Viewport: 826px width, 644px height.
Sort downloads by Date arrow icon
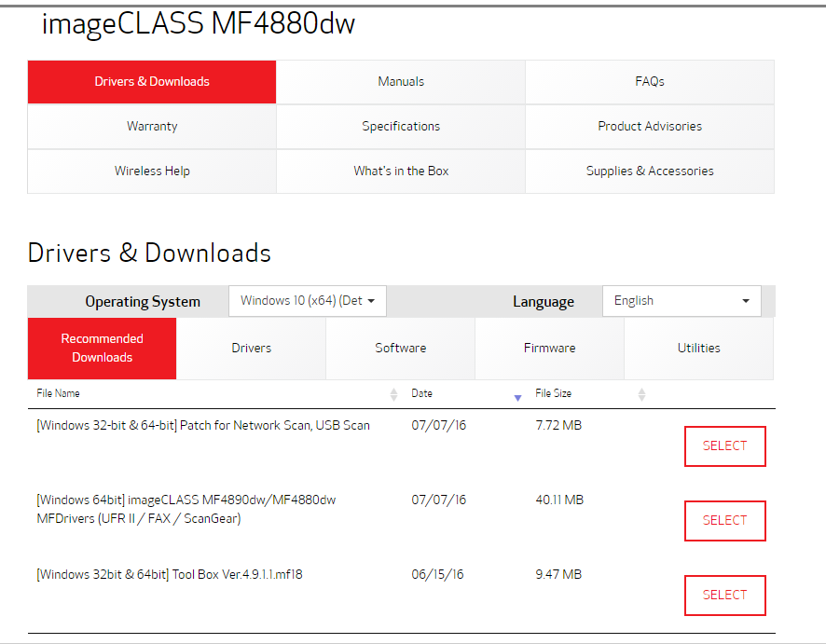[x=517, y=398]
